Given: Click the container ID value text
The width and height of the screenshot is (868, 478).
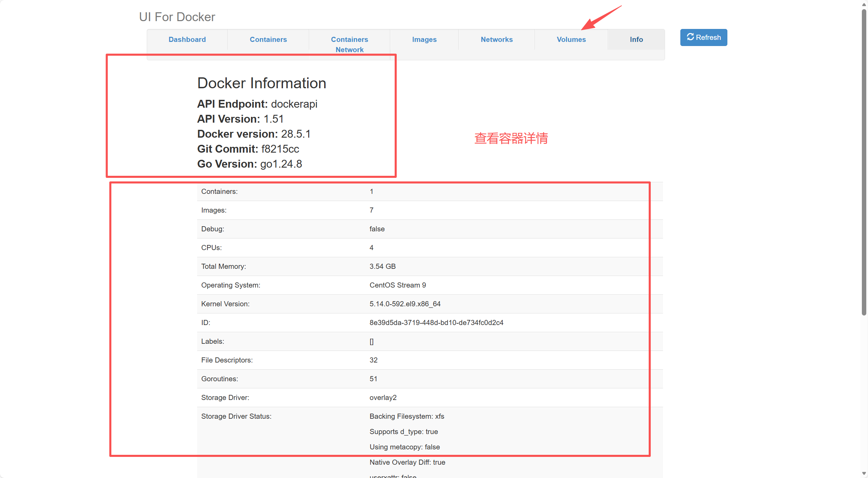Looking at the screenshot, I should (x=436, y=323).
